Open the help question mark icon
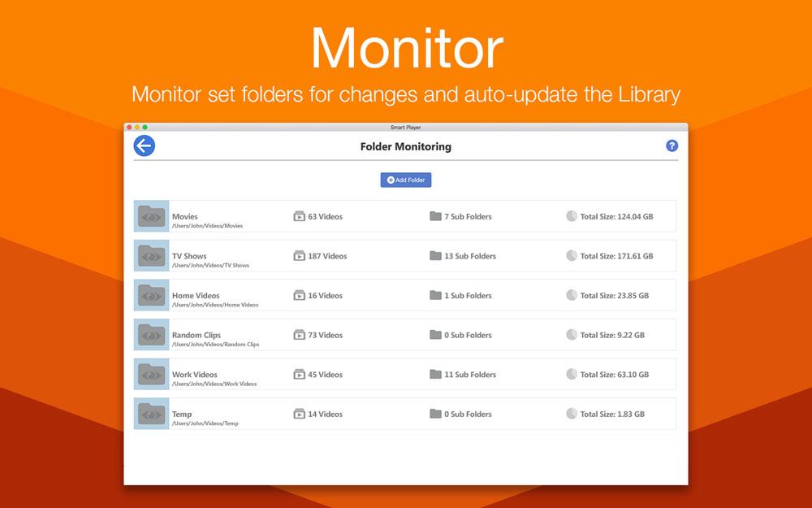The height and width of the screenshot is (508, 812). tap(672, 146)
